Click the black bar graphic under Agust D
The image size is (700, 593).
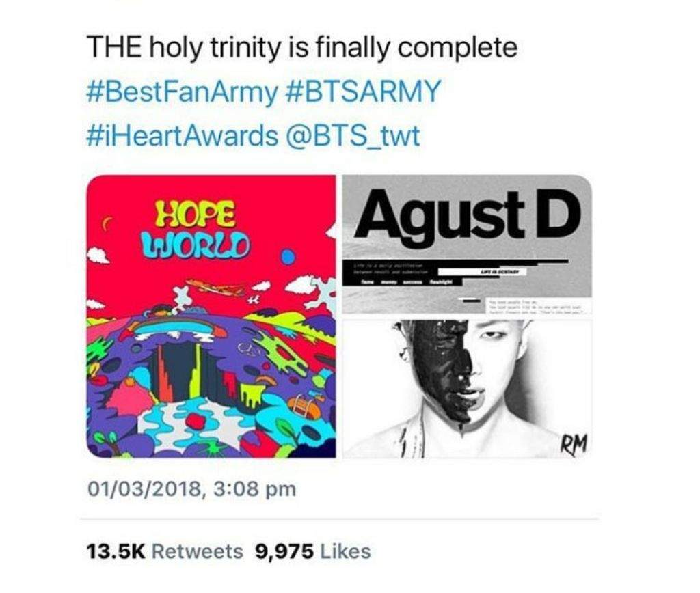(x=455, y=271)
